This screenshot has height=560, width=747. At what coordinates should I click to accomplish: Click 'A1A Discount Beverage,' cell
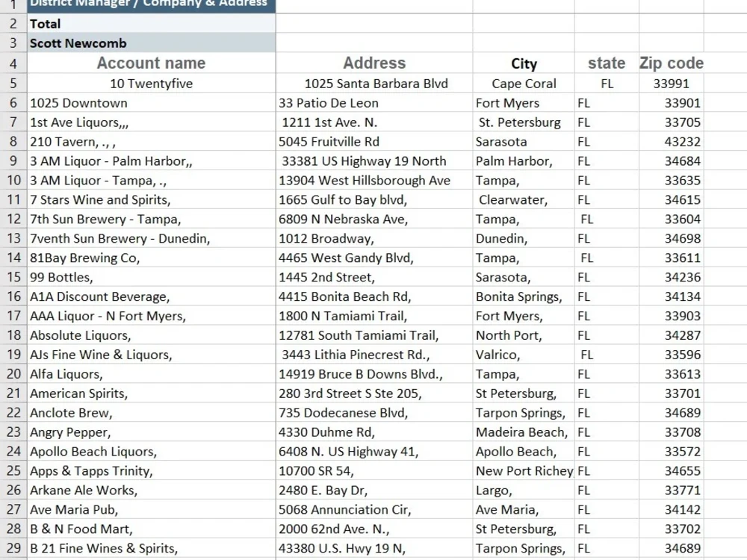pos(151,296)
